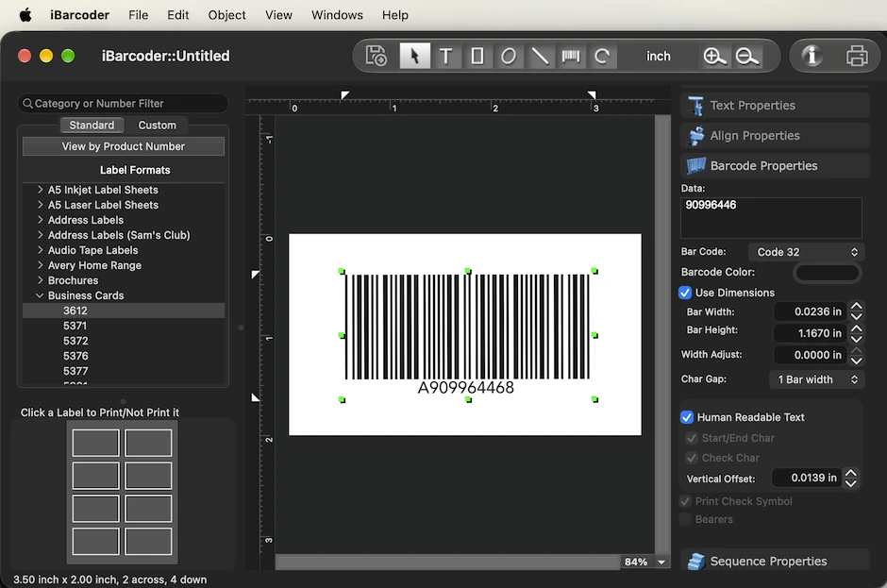Toggle the Print Check Symbol checkbox
887x588 pixels.
pos(685,501)
